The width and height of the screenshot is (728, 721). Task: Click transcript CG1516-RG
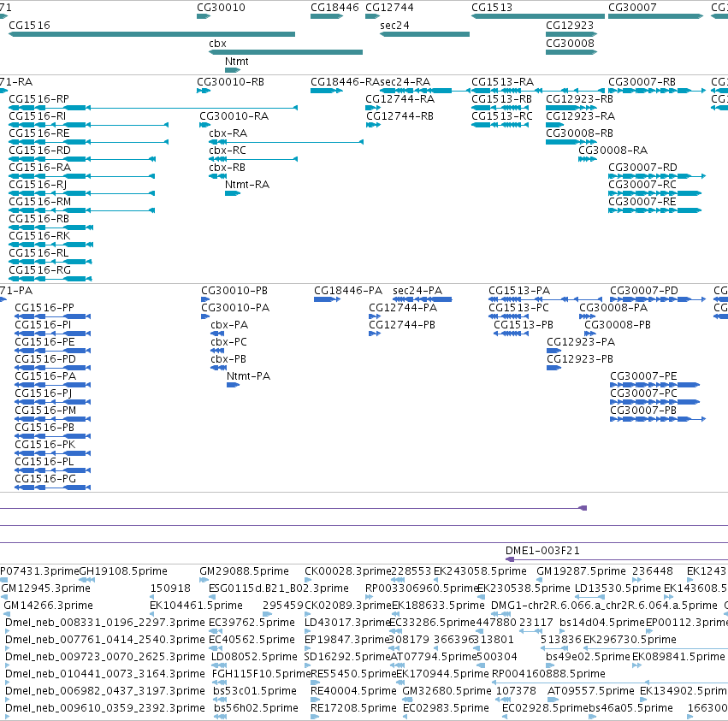click(50, 279)
